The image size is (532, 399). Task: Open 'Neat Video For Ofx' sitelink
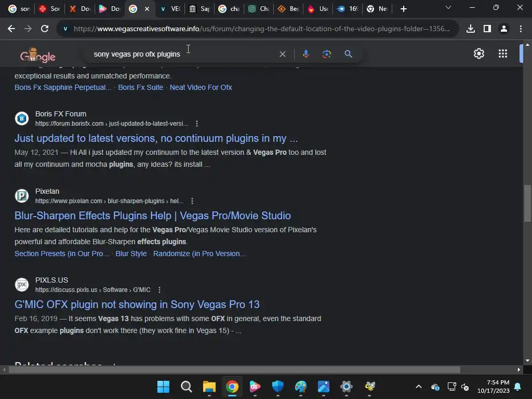(x=201, y=87)
